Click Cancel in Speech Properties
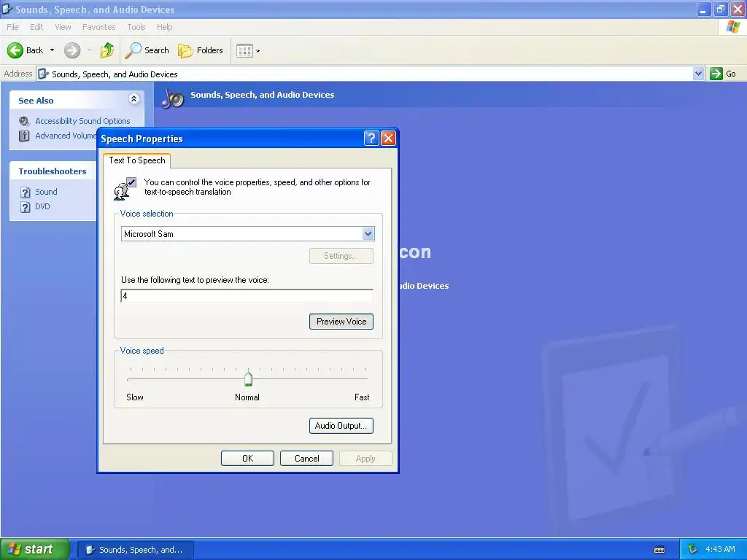 pos(306,459)
